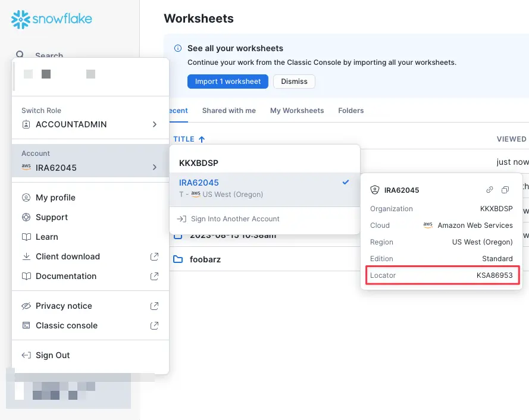Viewport: 529px width, 420px height.
Task: Expand the Switch Role ACCOUNTADMIN submenu
Action: [x=90, y=118]
